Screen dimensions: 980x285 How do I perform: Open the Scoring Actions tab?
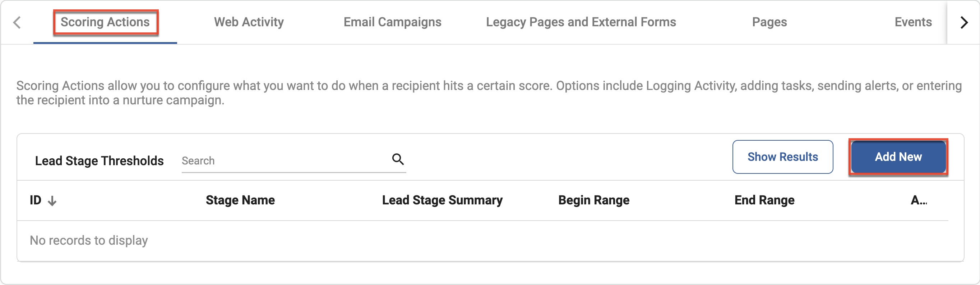(105, 22)
